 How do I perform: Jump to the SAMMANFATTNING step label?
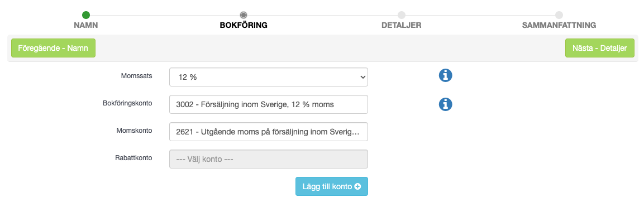[559, 26]
